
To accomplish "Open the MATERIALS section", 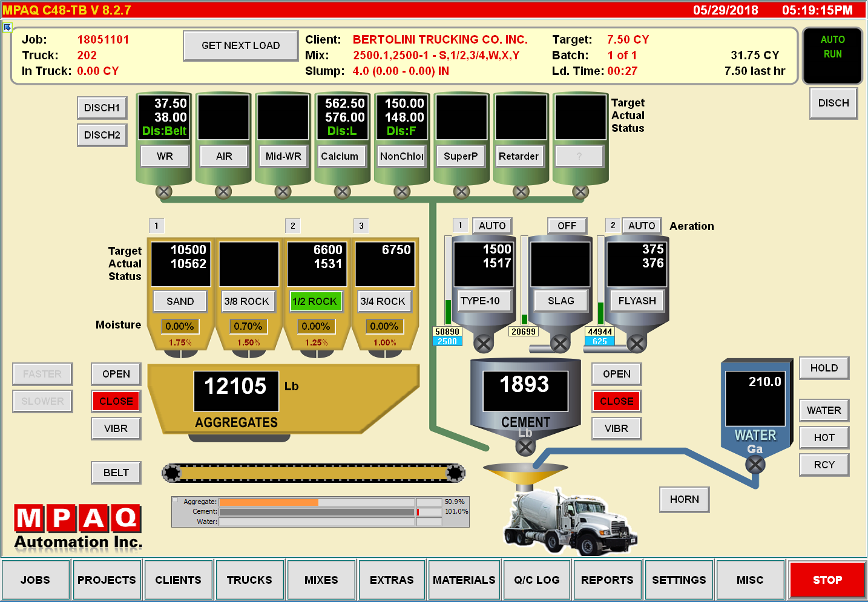I will click(x=464, y=580).
